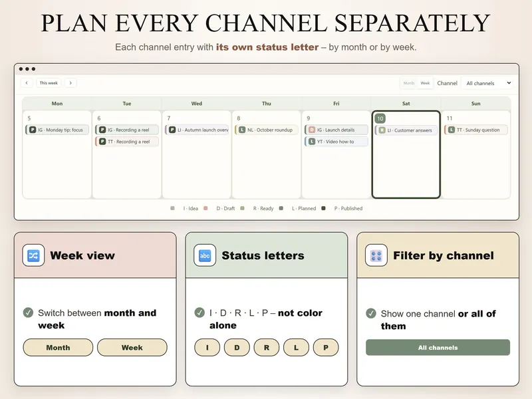Click the I status pill
This screenshot has height=399, width=532.
(x=207, y=347)
